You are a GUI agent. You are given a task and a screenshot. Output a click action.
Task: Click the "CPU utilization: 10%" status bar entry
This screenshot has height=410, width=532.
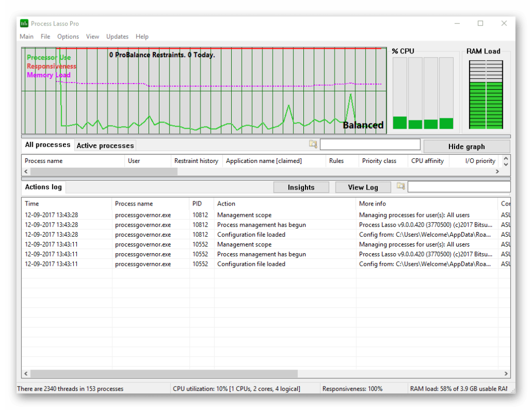click(x=236, y=389)
